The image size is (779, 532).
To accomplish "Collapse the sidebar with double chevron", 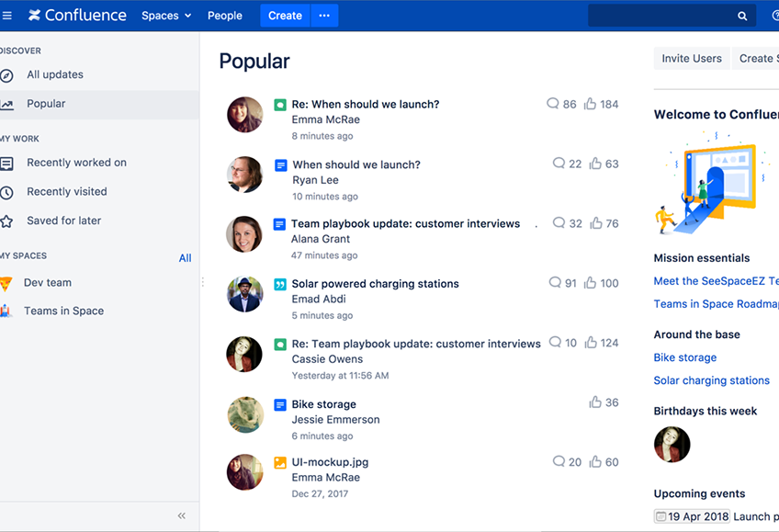I will (182, 515).
